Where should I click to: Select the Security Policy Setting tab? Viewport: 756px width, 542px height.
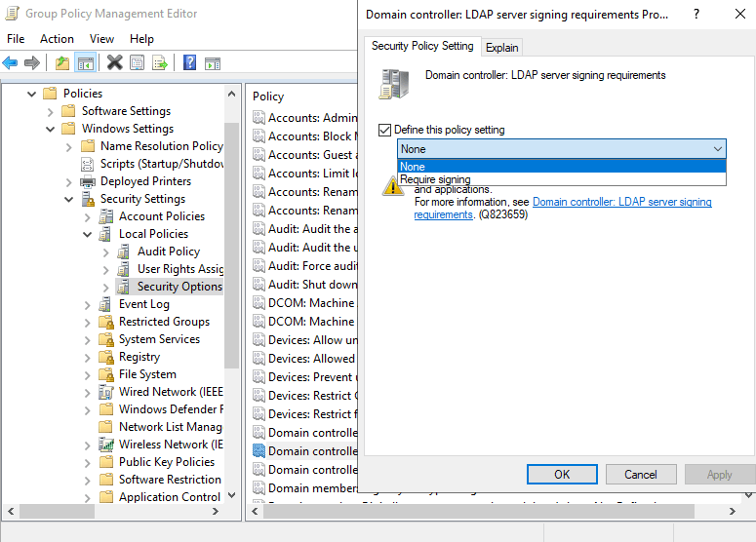click(422, 46)
